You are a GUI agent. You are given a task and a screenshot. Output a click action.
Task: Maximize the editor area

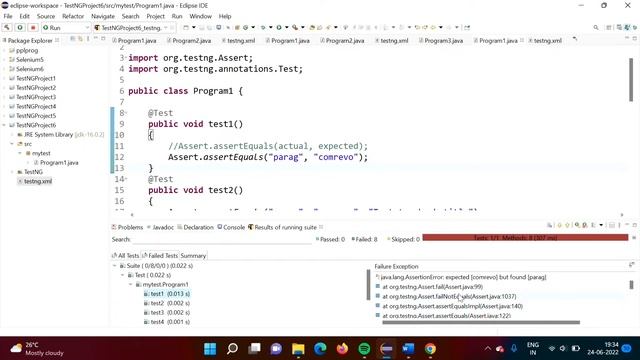pyautogui.click(x=635, y=38)
